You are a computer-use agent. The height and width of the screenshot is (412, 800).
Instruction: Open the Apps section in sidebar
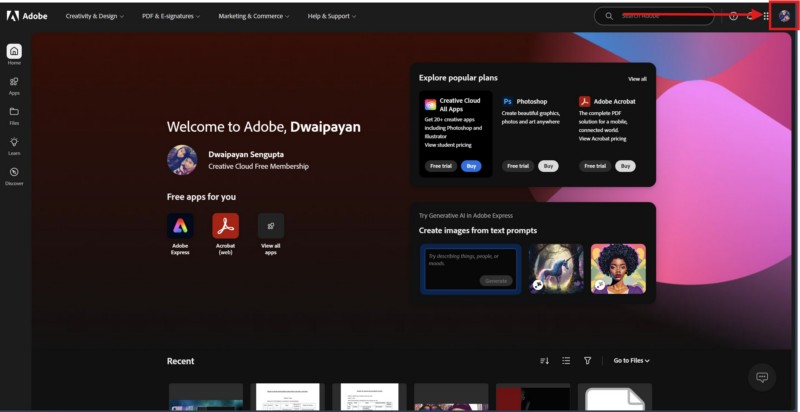click(14, 84)
